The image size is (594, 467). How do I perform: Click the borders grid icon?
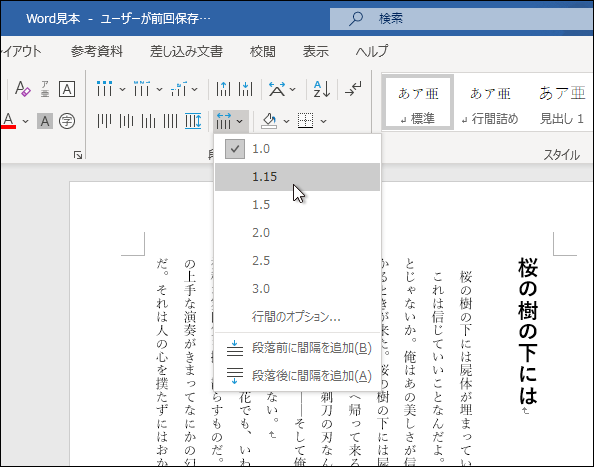[305, 121]
